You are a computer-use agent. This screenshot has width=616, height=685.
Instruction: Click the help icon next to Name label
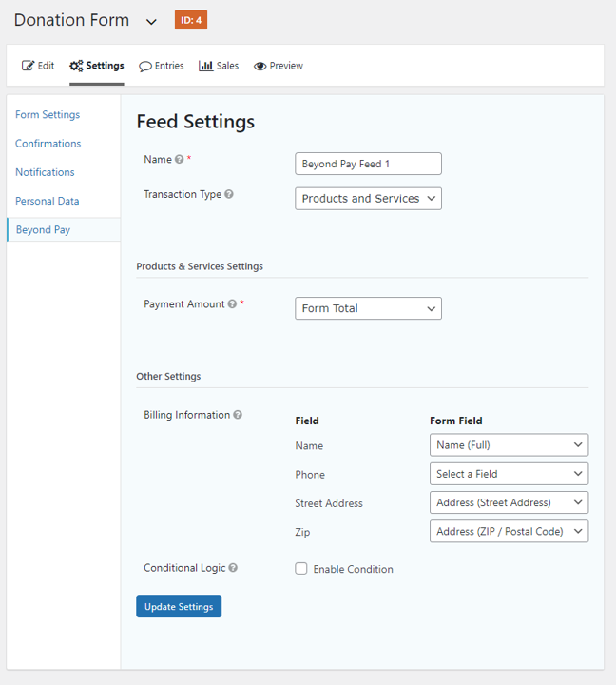click(x=179, y=160)
